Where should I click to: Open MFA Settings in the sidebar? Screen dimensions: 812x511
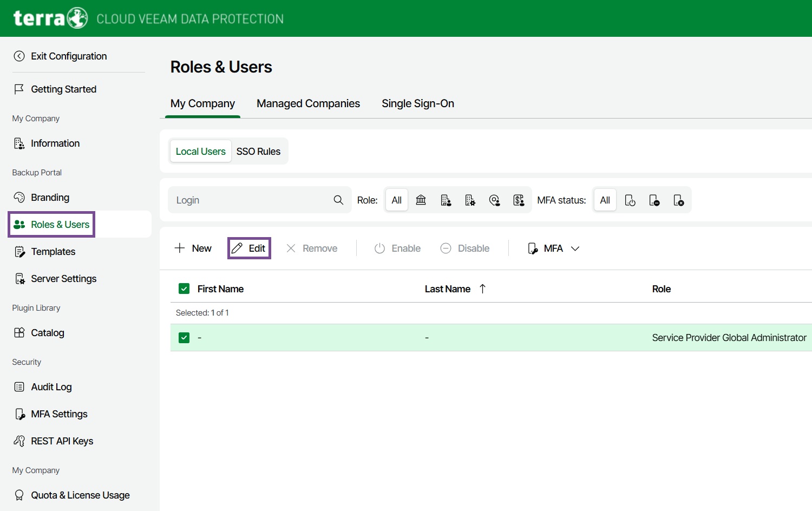point(59,414)
